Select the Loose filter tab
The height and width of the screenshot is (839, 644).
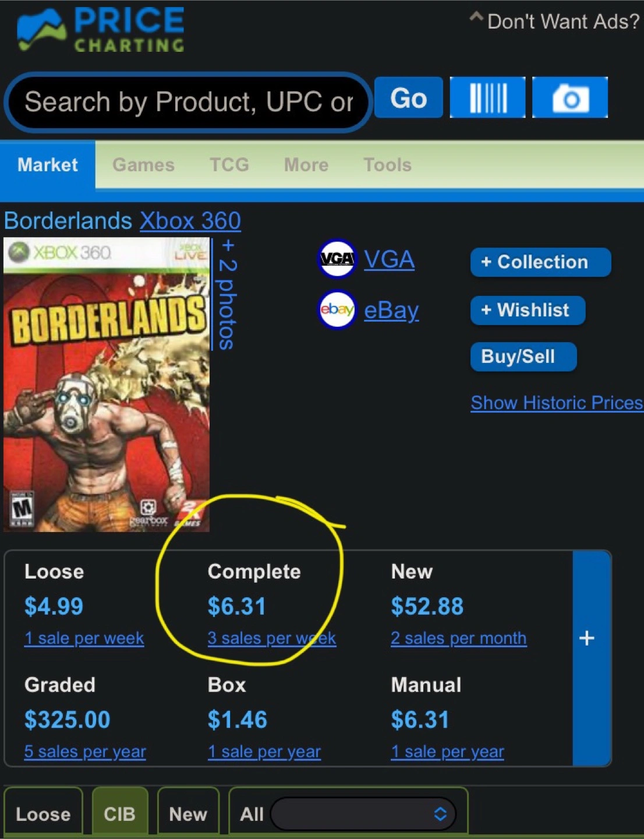(43, 813)
